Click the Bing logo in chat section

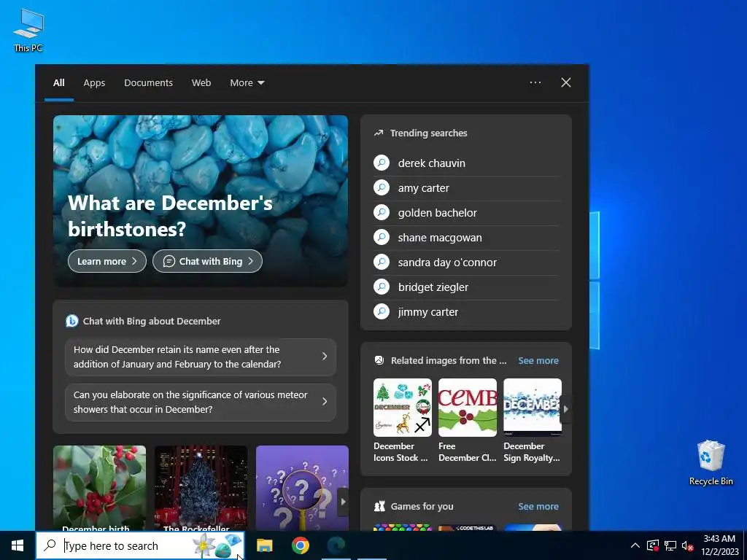72,321
